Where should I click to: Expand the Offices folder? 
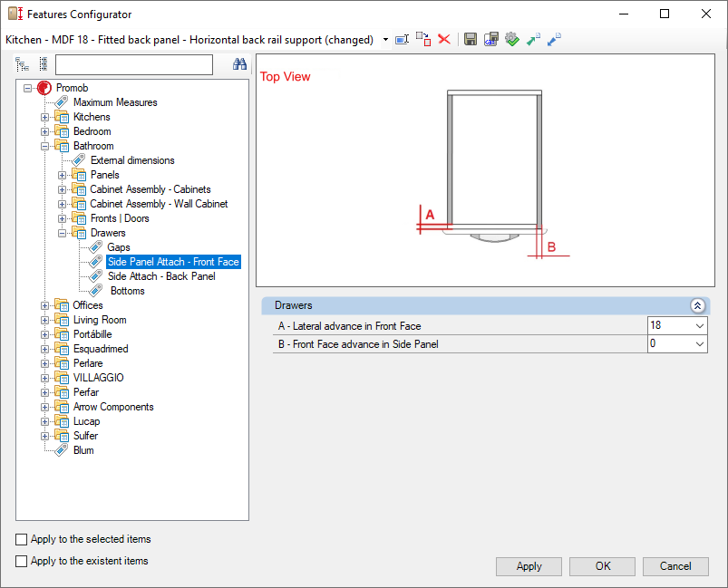tap(45, 306)
